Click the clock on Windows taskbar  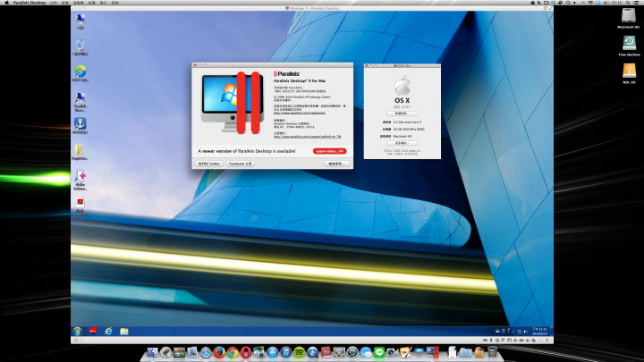tap(539, 332)
